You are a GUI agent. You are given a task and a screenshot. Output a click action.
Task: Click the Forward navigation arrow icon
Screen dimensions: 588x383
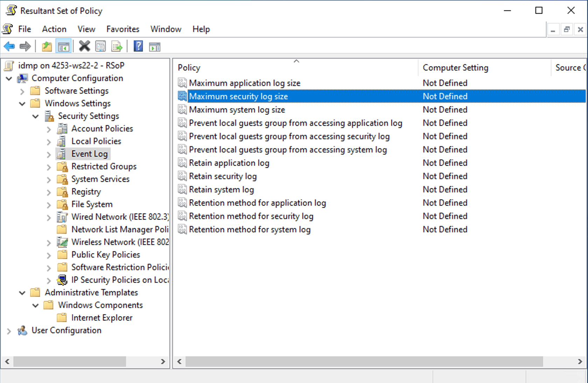click(x=25, y=46)
